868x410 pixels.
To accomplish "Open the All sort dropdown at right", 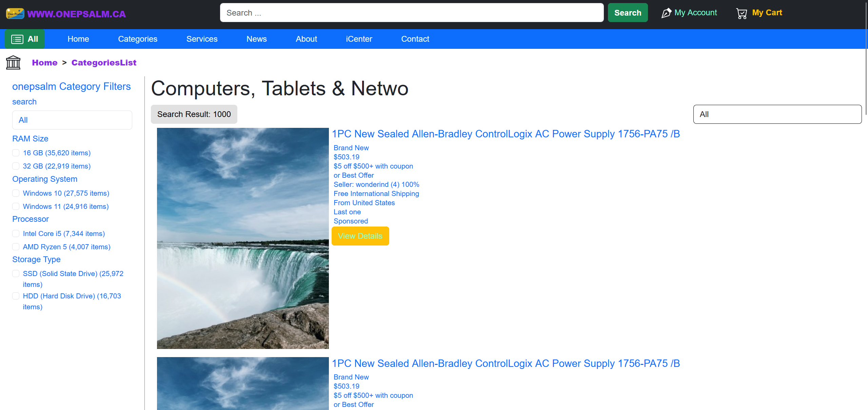I will 777,114.
